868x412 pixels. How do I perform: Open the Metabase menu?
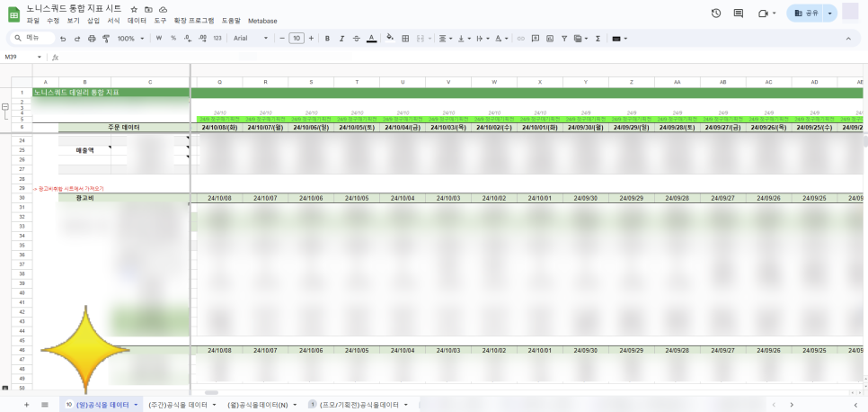(x=262, y=21)
